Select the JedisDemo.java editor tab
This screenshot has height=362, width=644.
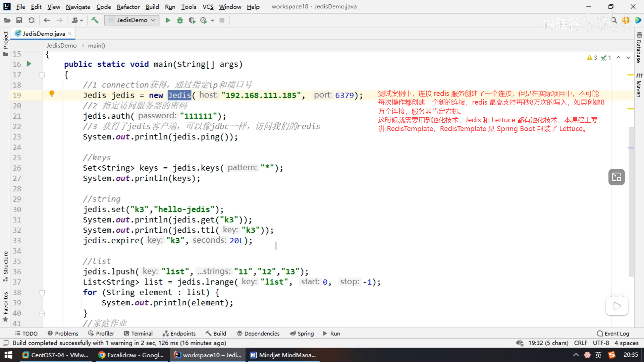(44, 34)
